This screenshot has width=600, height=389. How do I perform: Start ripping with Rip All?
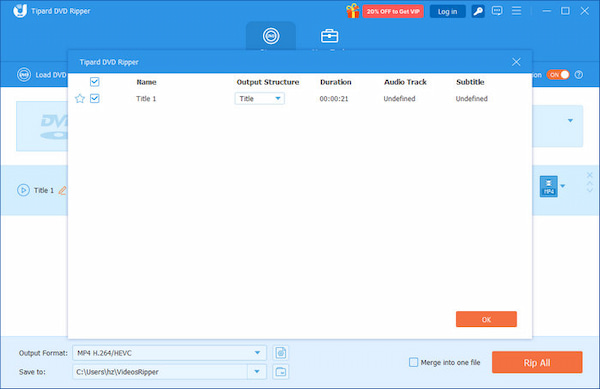[537, 362]
